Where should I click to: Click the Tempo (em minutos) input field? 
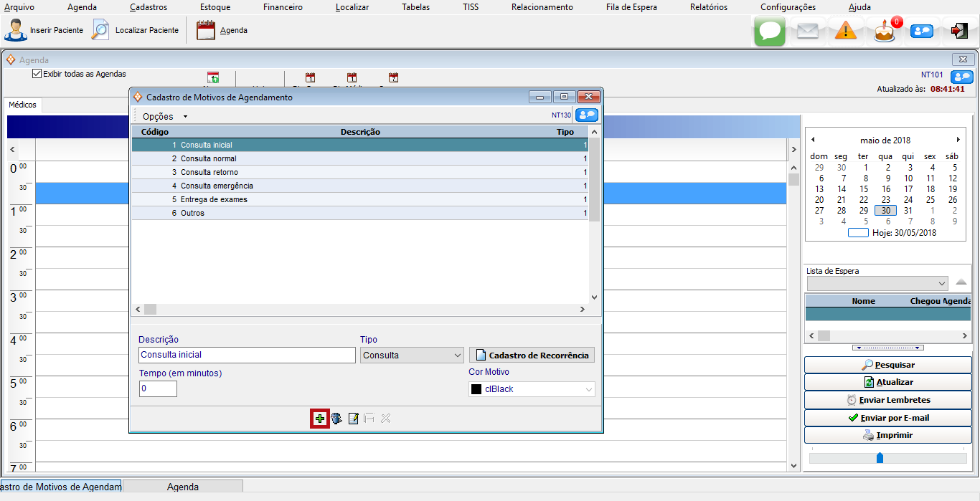tap(158, 388)
